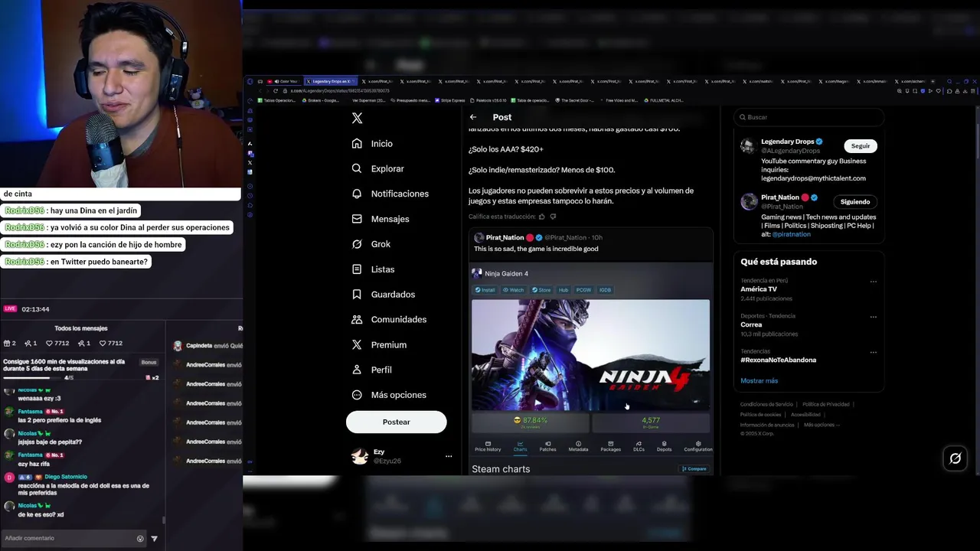The image size is (980, 551).
Task: Open Explorar in the X sidebar
Action: [x=377, y=168]
